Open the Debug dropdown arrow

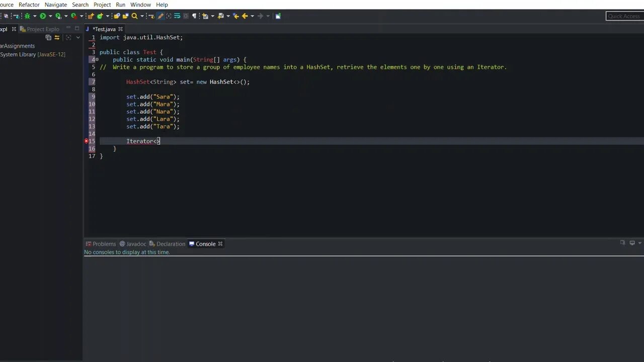(x=34, y=16)
